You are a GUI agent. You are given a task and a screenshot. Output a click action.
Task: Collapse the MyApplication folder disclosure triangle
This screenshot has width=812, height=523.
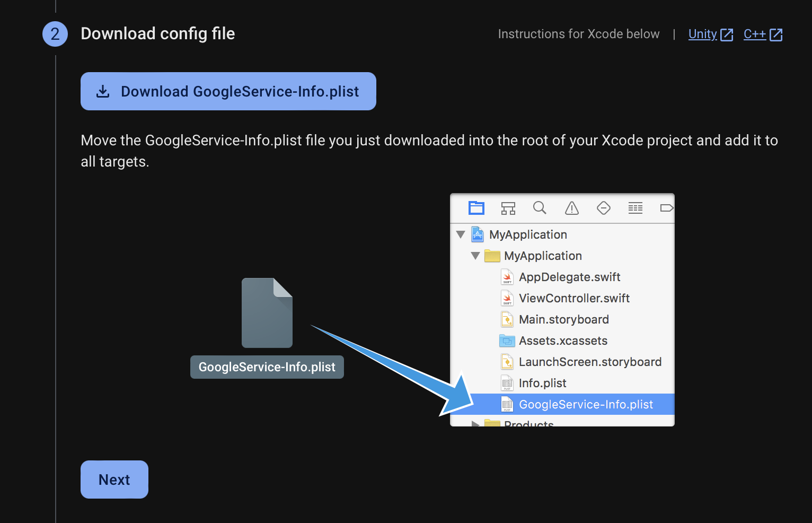click(475, 256)
